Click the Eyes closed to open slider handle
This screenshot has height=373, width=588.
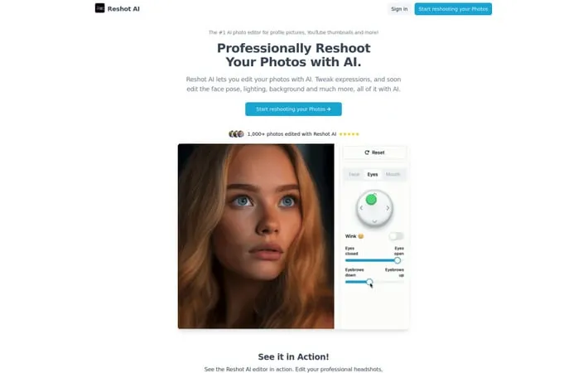(398, 260)
